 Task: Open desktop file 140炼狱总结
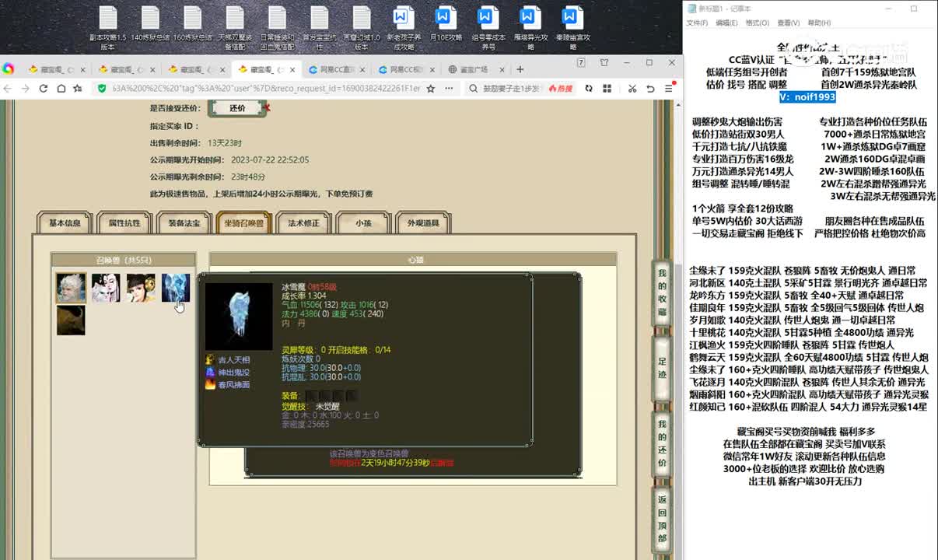(150, 24)
